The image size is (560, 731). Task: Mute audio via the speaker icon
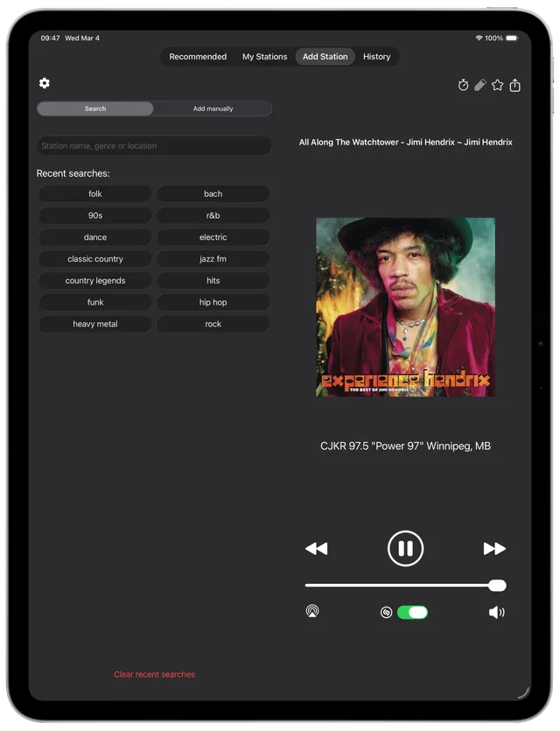[x=497, y=612]
